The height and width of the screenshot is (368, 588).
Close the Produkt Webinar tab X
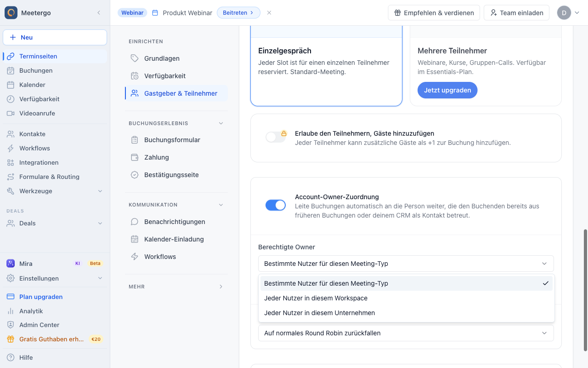coord(269,13)
